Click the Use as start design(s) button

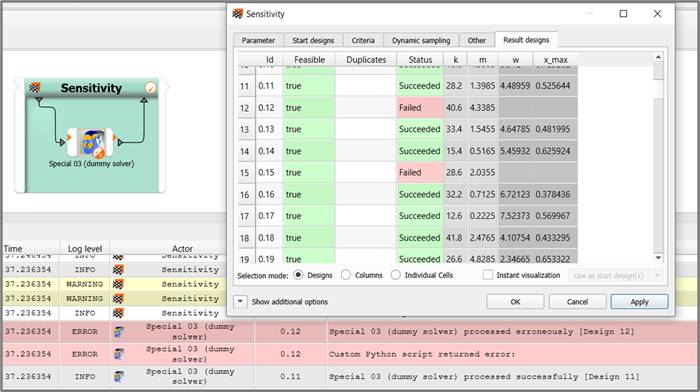(x=608, y=275)
